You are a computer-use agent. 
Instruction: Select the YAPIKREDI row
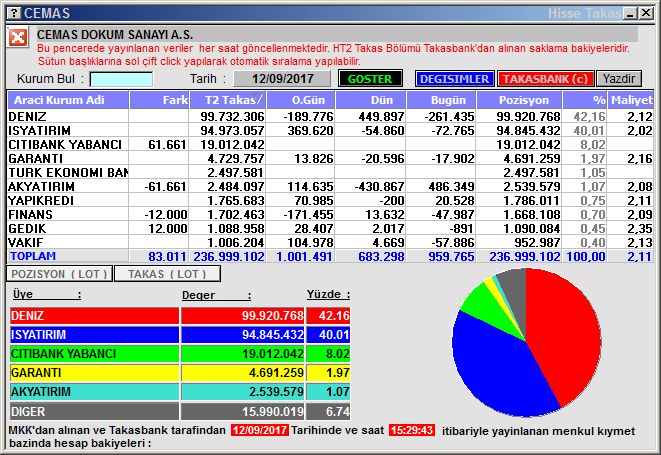tap(330, 200)
